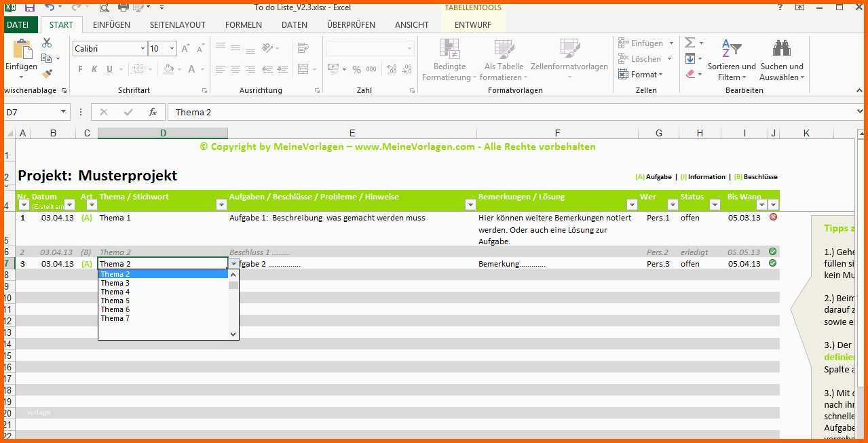Open the Bemerkungen / Lösung filter dropdown
Screen dimensions: 868x443
coord(631,204)
